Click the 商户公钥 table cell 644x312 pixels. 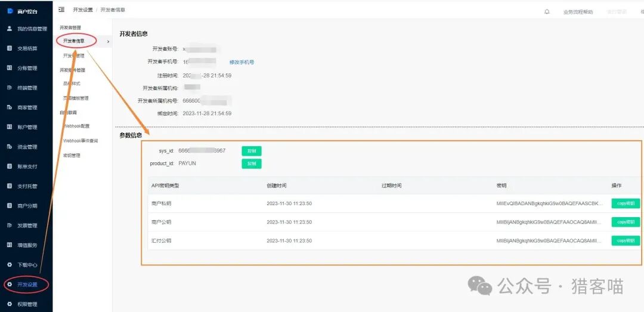click(161, 222)
